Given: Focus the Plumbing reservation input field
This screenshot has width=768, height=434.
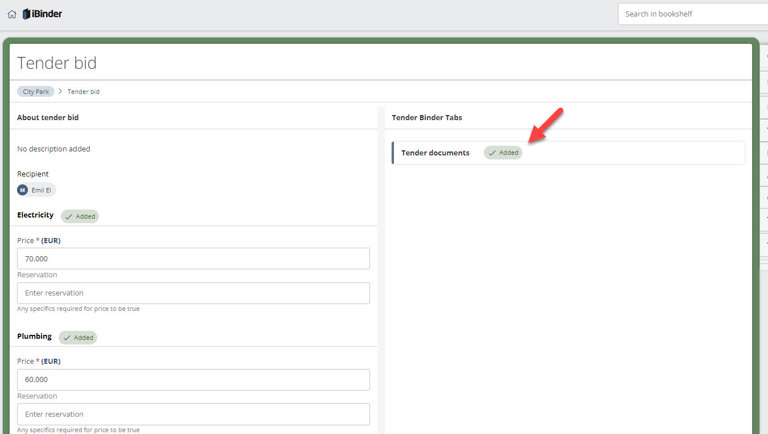Looking at the screenshot, I should click(193, 414).
